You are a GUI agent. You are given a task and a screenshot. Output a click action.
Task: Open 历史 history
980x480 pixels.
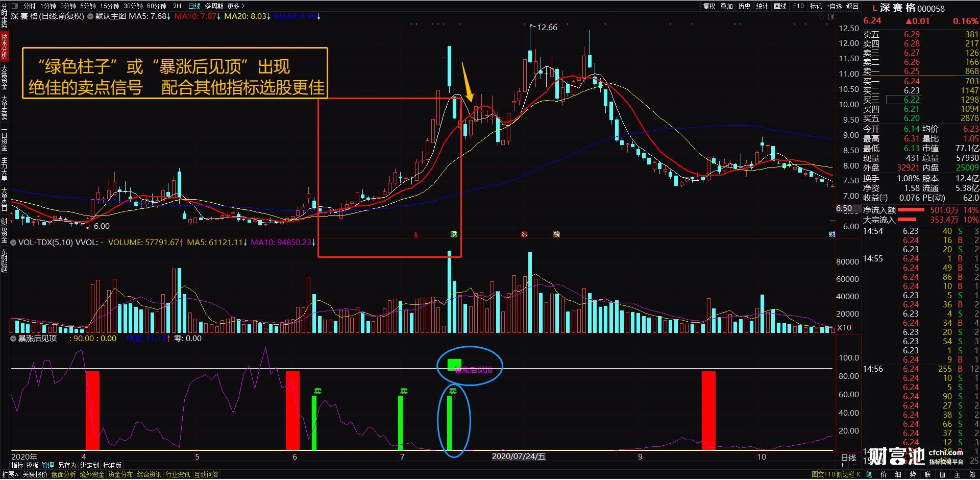(744, 6)
